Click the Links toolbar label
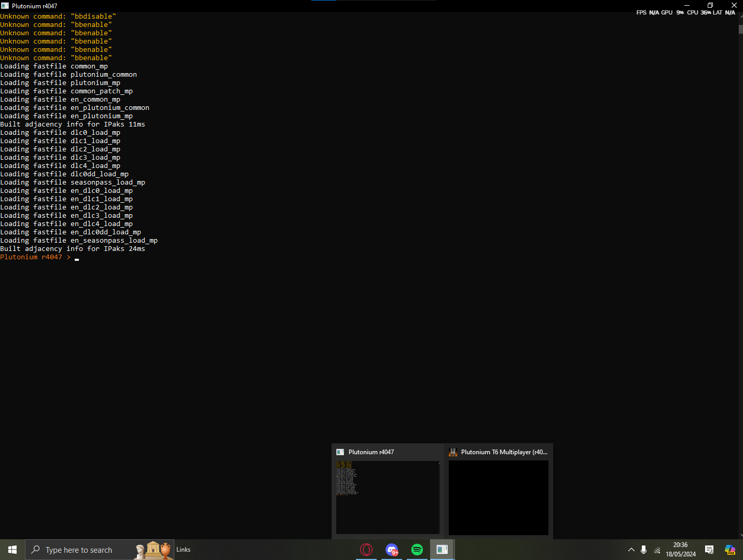Viewport: 743px width, 560px height. tap(183, 550)
